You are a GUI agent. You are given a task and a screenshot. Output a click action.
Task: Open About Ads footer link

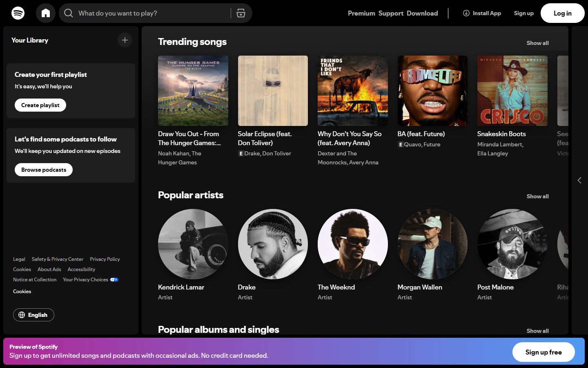coord(49,269)
